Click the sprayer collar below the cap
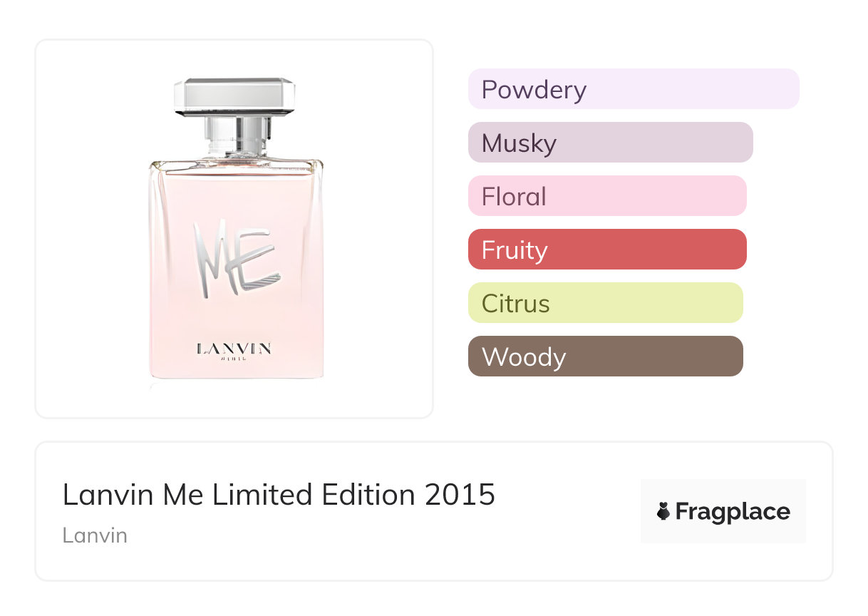Viewport: 868px width, 616px height. point(234,133)
